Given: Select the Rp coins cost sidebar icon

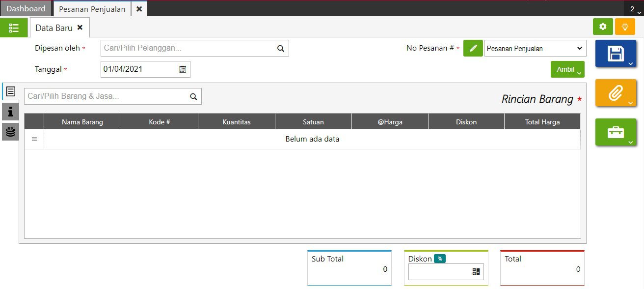Looking at the screenshot, I should pyautogui.click(x=10, y=132).
